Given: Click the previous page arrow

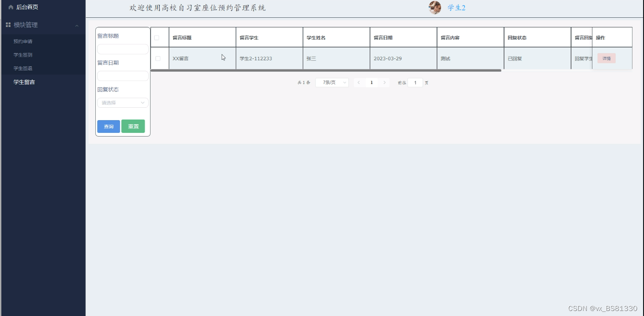Looking at the screenshot, I should point(359,83).
